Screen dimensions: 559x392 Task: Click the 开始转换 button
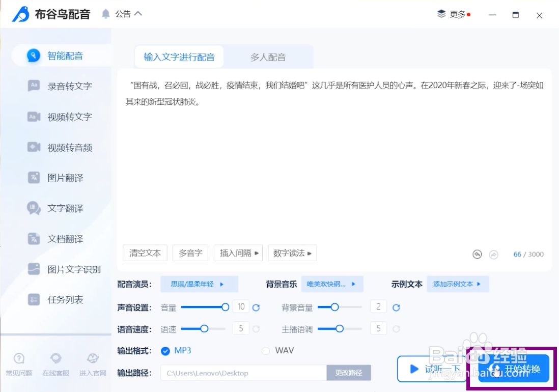tap(513, 369)
